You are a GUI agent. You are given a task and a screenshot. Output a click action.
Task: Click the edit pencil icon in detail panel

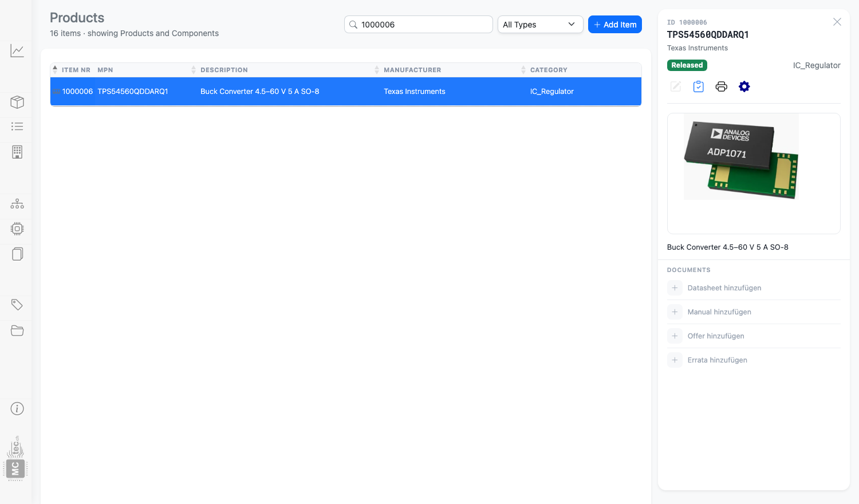[676, 86]
